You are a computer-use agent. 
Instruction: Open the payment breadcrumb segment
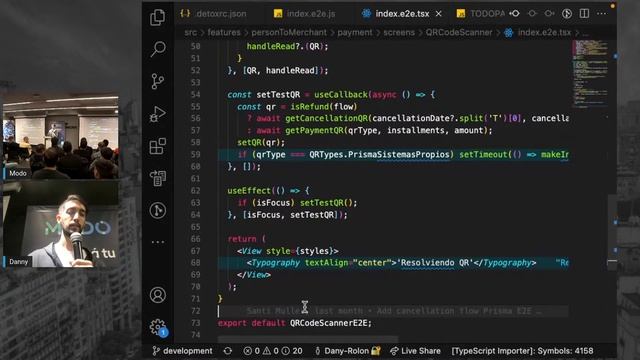[355, 32]
